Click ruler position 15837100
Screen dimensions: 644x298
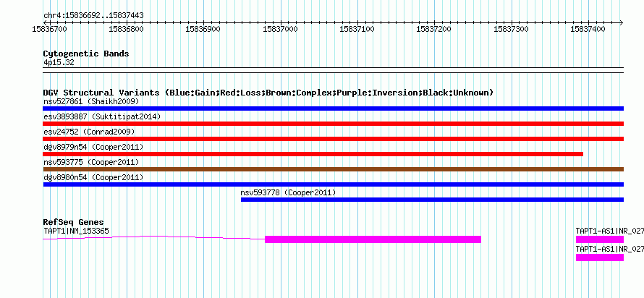pos(357,29)
